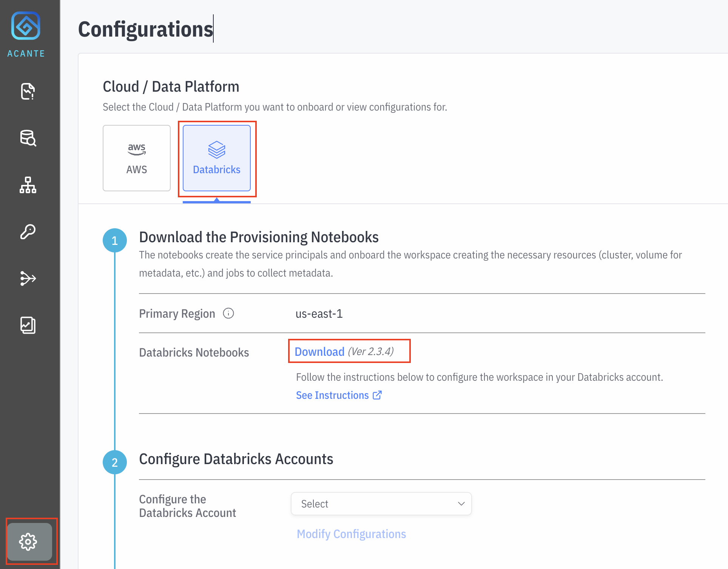
Task: Click the Primary Region info icon
Action: [x=228, y=313]
